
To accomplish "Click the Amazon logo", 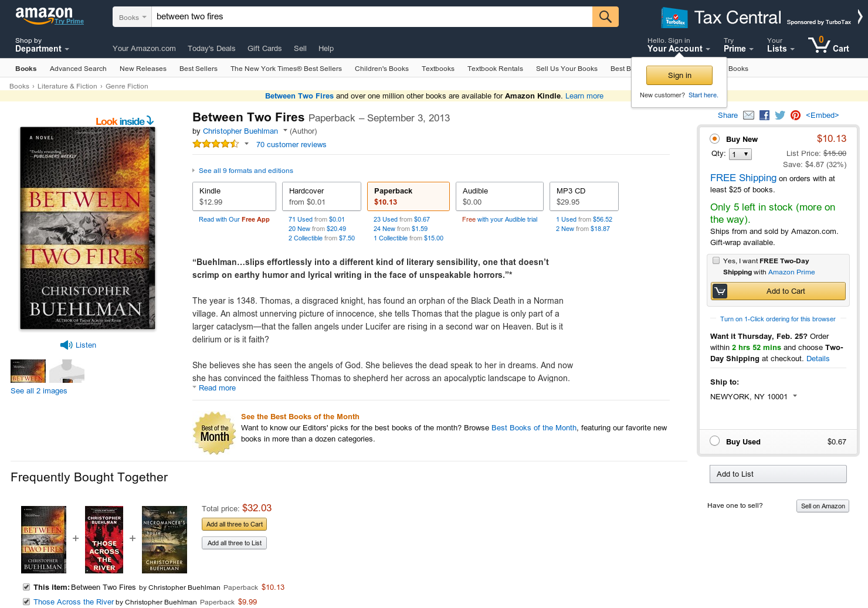I will [x=44, y=15].
